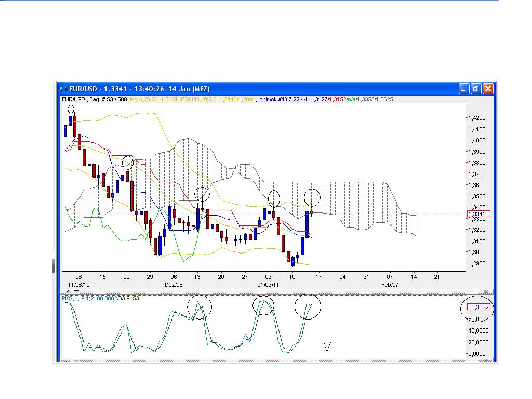Click the EUR/USD chart icon in the title bar
This screenshot has width=532, height=399.
[x=64, y=89]
